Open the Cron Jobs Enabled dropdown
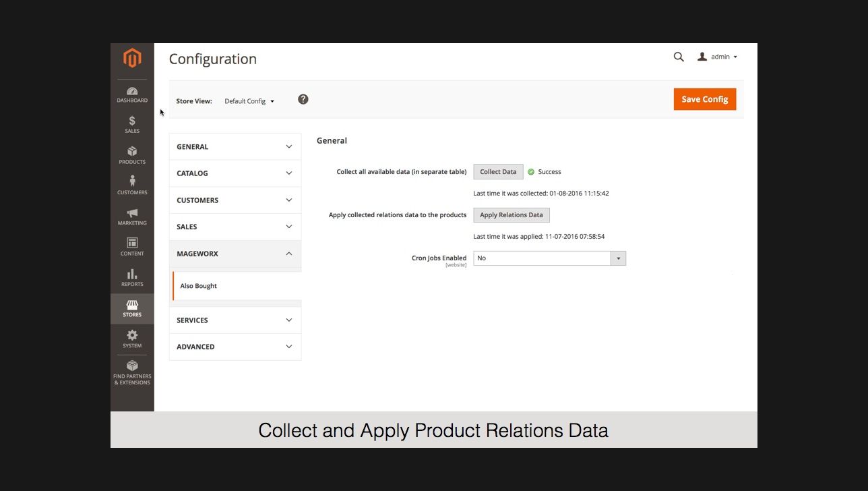This screenshot has height=491, width=868. coord(549,258)
